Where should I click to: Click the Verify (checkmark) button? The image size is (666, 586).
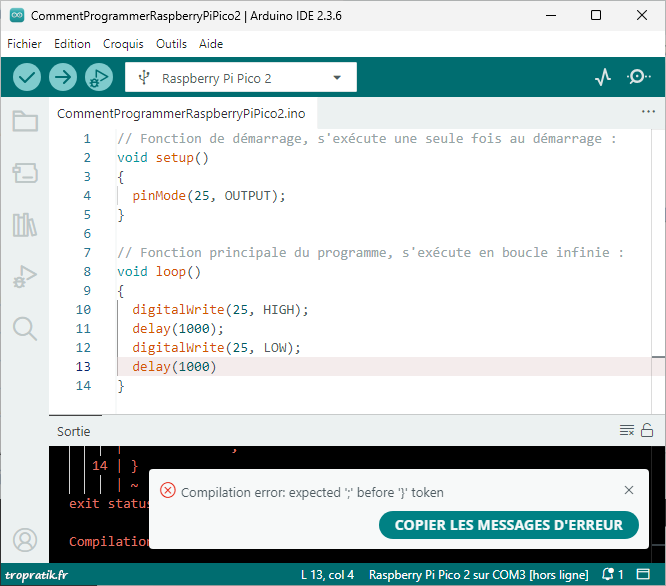(x=27, y=77)
